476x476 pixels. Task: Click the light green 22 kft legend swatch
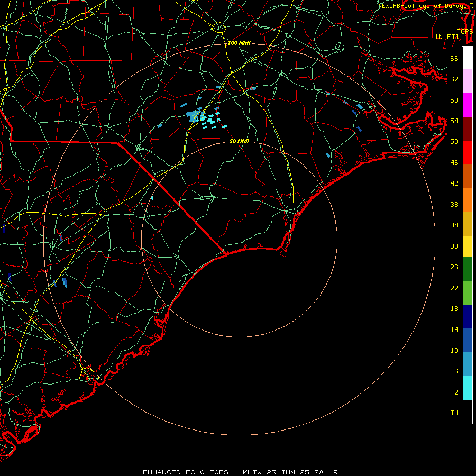[467, 293]
